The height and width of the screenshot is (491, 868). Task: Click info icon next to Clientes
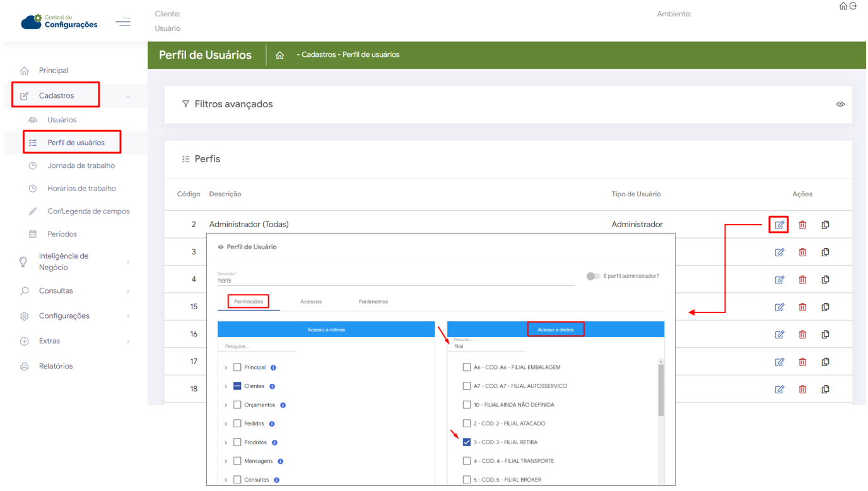tap(273, 386)
